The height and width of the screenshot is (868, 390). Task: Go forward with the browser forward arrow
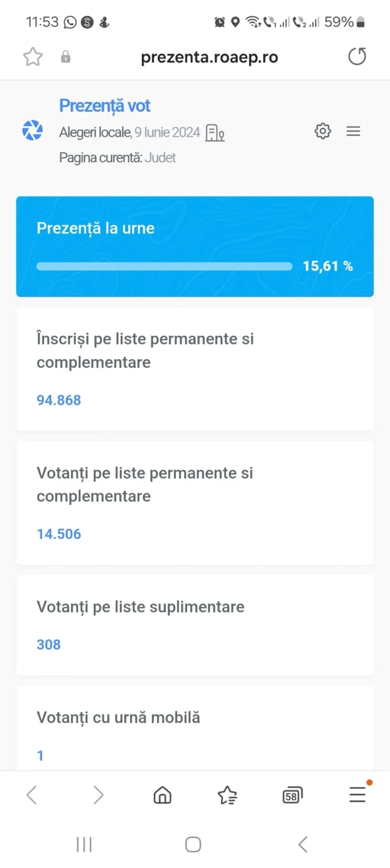coord(98,795)
